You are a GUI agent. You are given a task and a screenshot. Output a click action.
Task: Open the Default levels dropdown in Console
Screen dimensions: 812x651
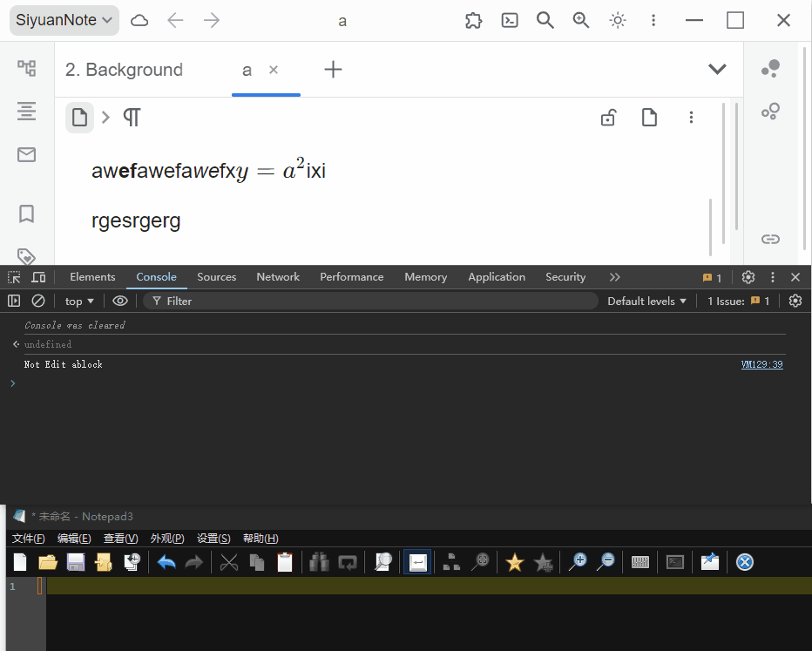click(646, 301)
